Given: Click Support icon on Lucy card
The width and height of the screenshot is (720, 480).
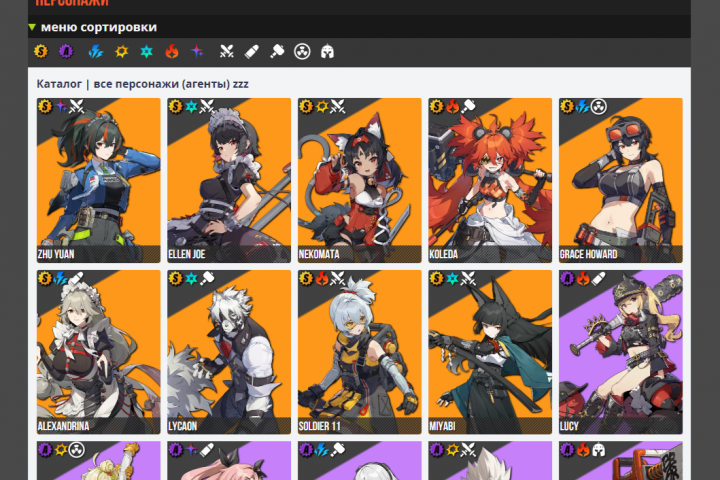Looking at the screenshot, I should [599, 278].
